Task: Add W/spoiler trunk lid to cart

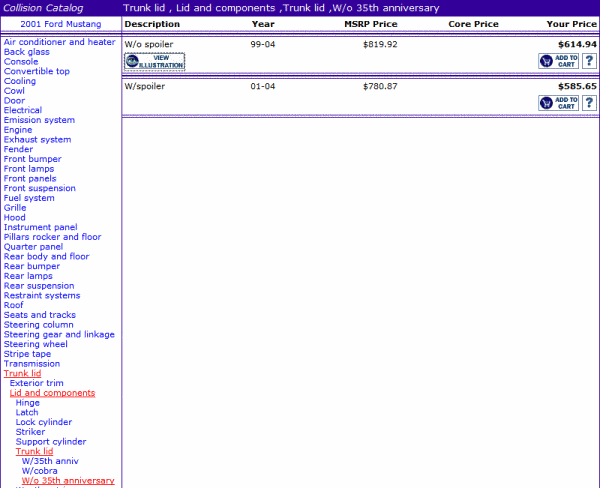Action: (x=558, y=103)
